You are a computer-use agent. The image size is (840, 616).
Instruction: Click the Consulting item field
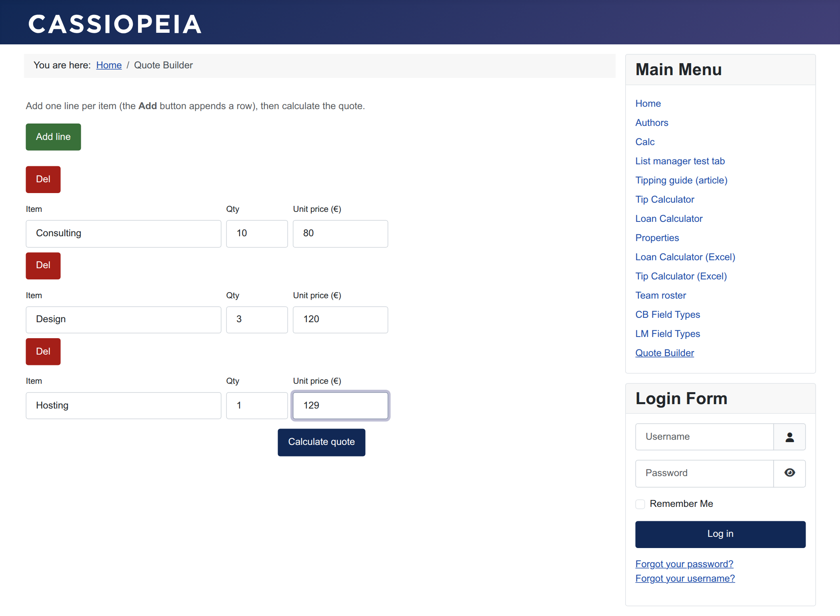pyautogui.click(x=124, y=233)
